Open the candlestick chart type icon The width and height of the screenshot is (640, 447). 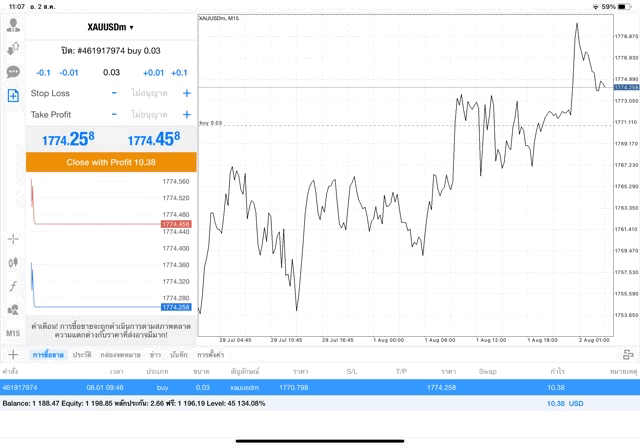tap(13, 262)
